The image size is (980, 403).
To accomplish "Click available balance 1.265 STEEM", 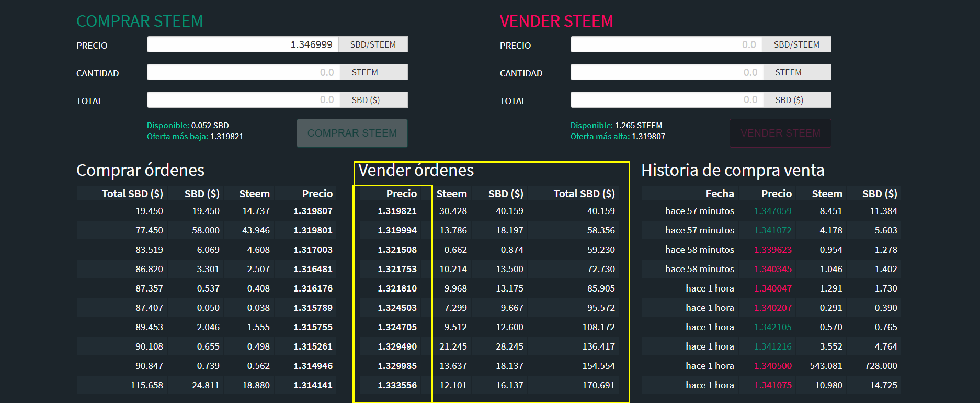I will pyautogui.click(x=639, y=126).
